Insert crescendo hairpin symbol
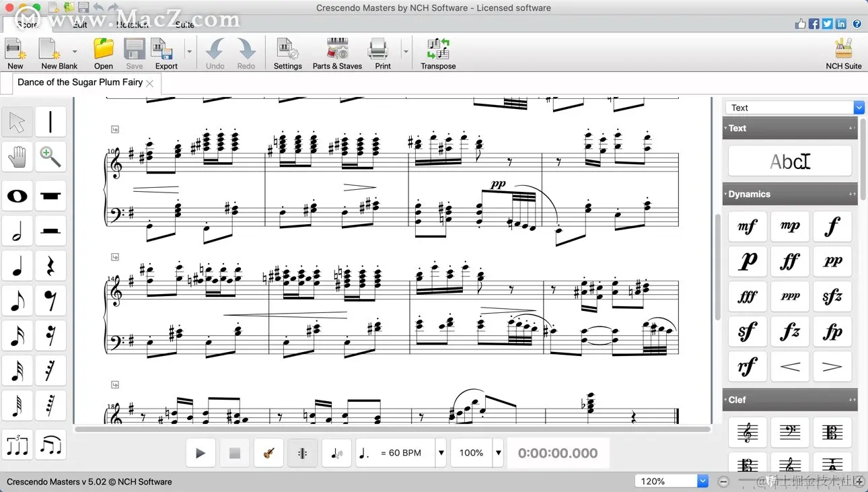 click(790, 367)
